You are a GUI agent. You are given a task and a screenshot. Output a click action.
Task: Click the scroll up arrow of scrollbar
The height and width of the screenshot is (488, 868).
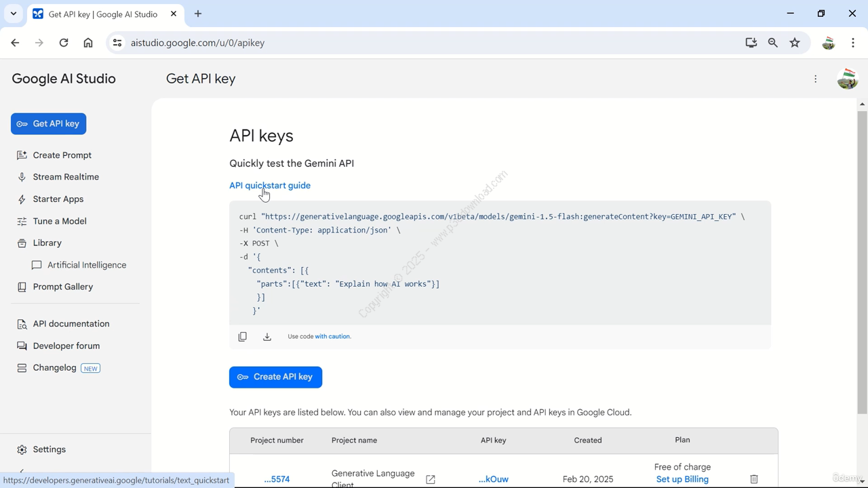coord(862,104)
